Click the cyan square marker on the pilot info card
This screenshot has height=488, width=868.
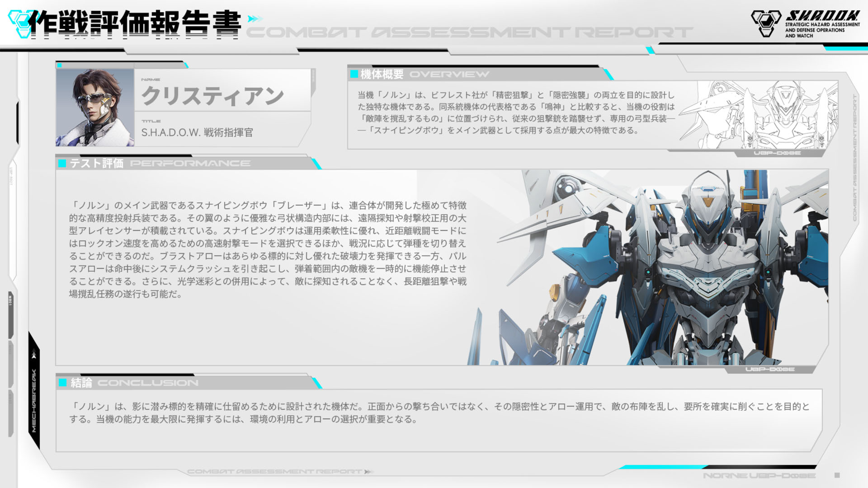pyautogui.click(x=59, y=66)
